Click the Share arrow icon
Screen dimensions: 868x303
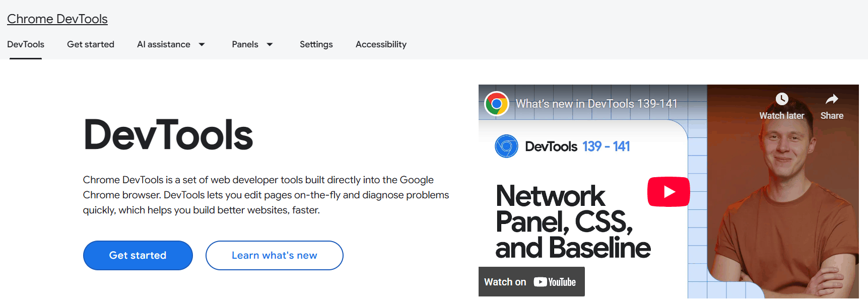832,99
